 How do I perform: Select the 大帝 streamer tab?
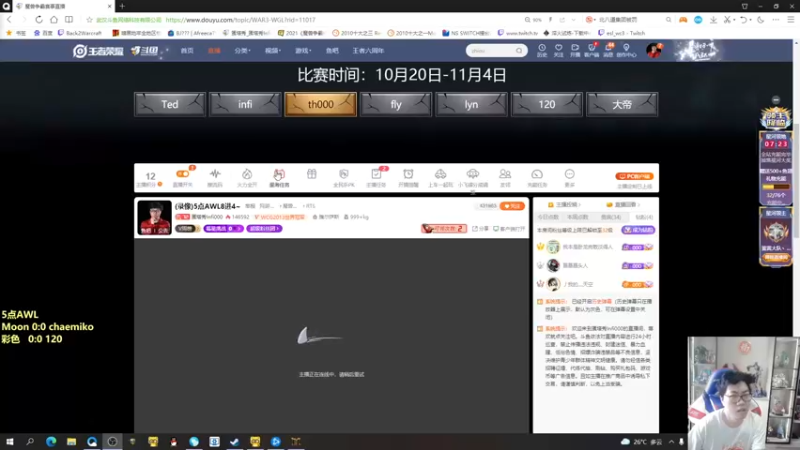(x=622, y=104)
